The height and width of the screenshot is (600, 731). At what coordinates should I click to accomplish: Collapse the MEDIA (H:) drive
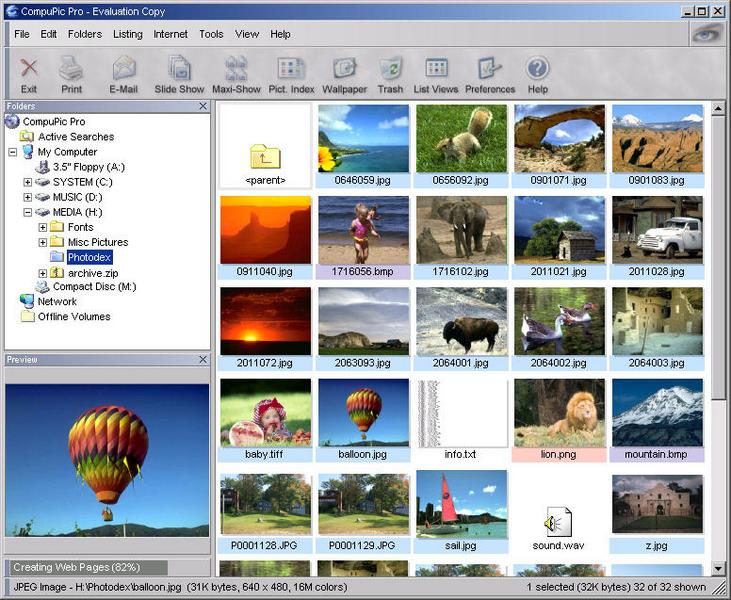pyautogui.click(x=28, y=212)
